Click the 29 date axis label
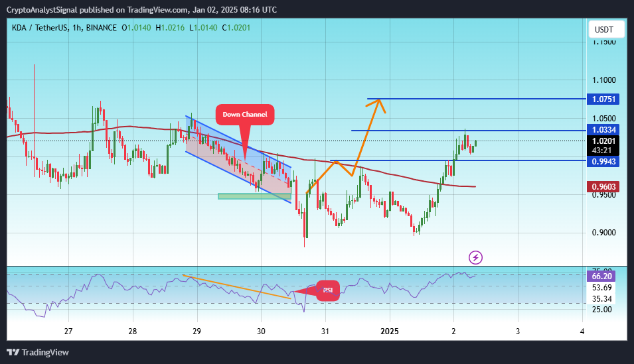 tap(197, 332)
